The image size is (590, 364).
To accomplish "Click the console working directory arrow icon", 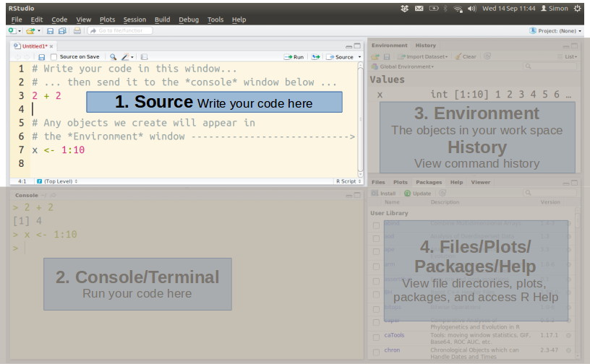I will click(53, 195).
